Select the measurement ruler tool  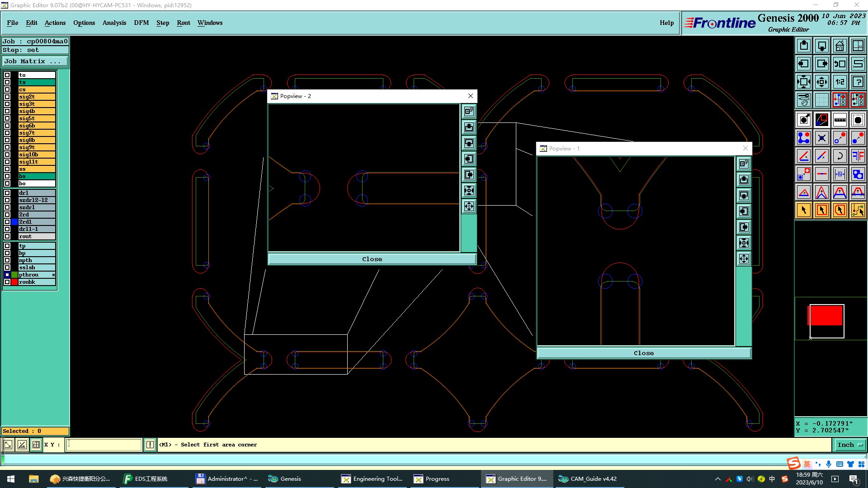click(840, 120)
